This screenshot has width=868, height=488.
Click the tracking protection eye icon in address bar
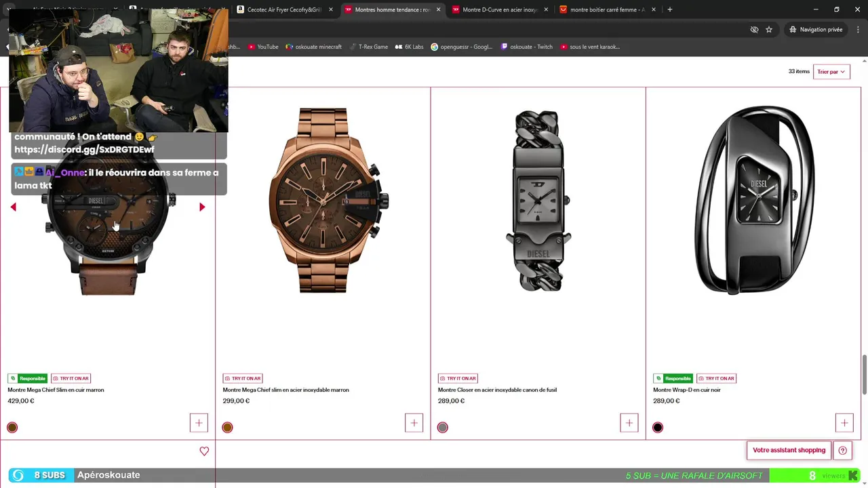coord(754,30)
